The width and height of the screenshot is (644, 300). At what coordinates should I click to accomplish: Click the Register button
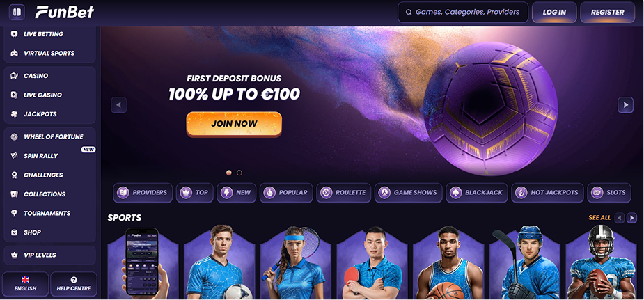pos(607,13)
